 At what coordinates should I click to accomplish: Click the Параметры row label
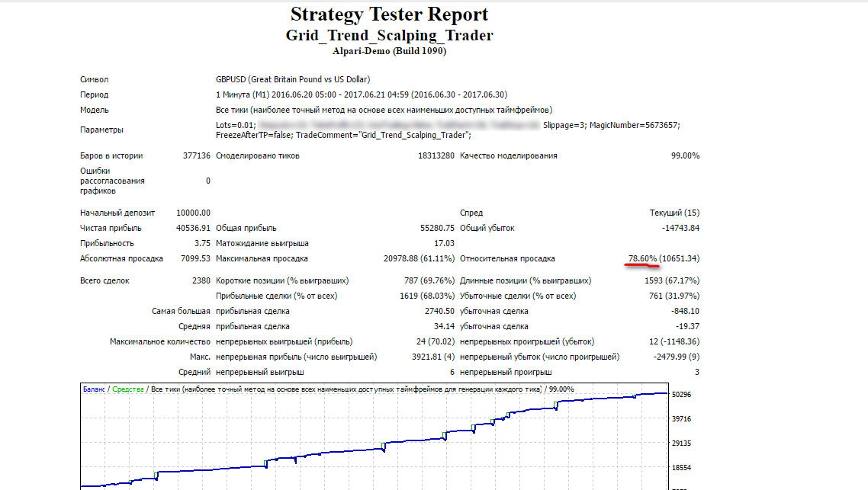point(101,130)
